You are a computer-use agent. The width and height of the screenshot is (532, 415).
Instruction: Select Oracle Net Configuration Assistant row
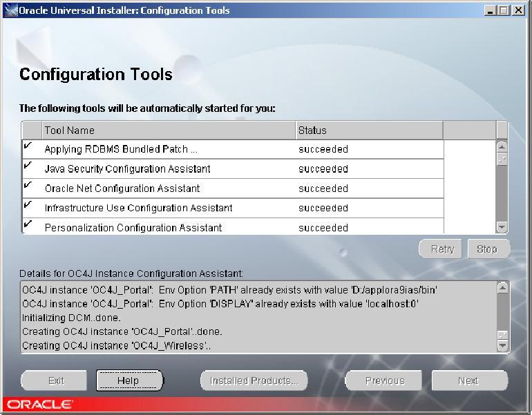[233, 189]
